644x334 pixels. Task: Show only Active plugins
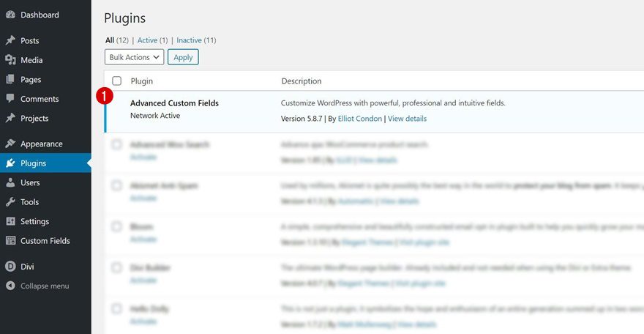pyautogui.click(x=147, y=40)
